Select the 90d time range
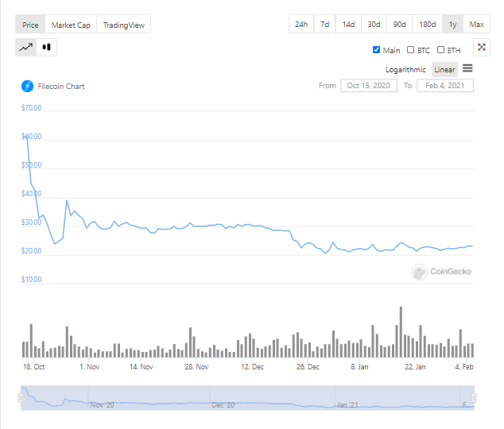This screenshot has height=429, width=504. (x=399, y=24)
